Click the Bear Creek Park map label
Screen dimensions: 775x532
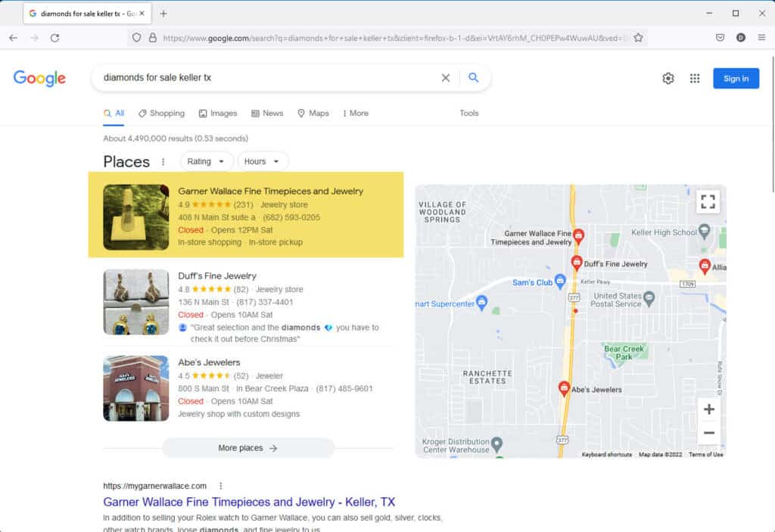[x=624, y=353]
